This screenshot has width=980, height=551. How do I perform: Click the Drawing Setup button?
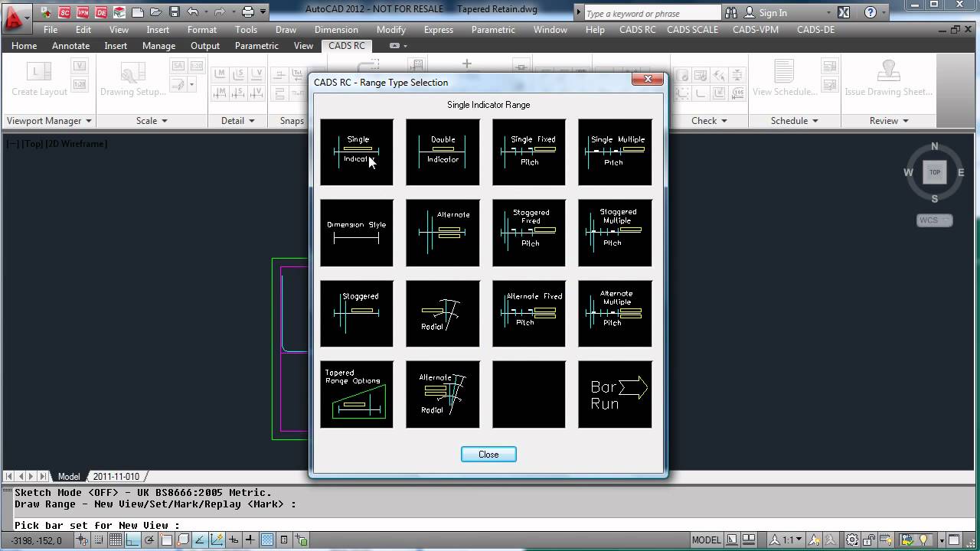coord(133,80)
